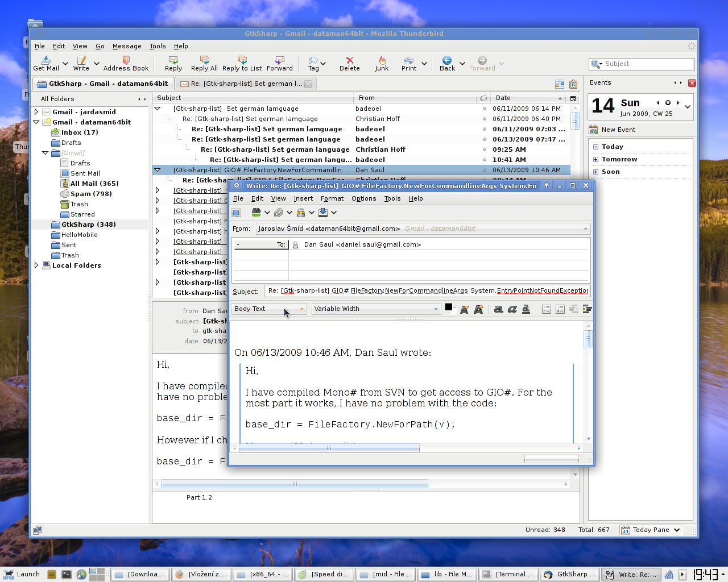Screen dimensions: 728x582
Task: Click Get Mail icon in Thunderbird toolbar
Action: tap(46, 63)
